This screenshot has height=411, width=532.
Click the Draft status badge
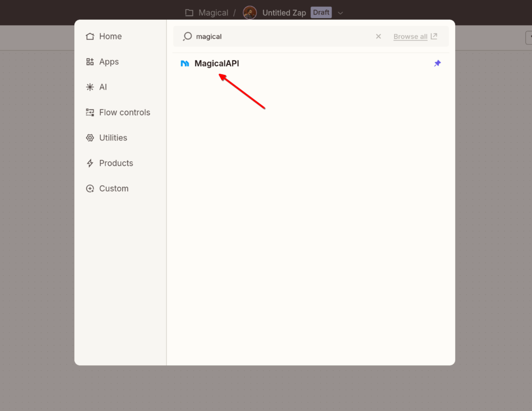[x=321, y=12]
